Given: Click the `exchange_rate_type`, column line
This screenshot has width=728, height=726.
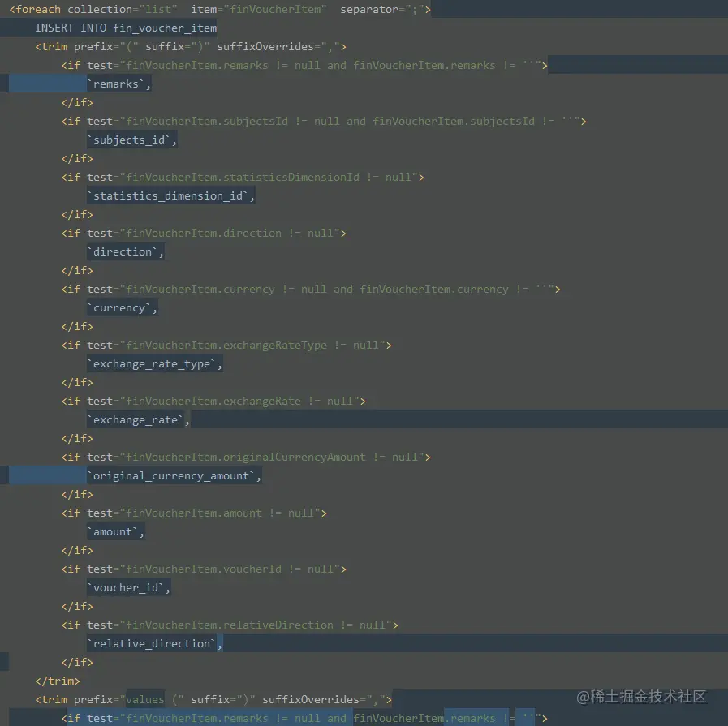Looking at the screenshot, I should tap(154, 363).
